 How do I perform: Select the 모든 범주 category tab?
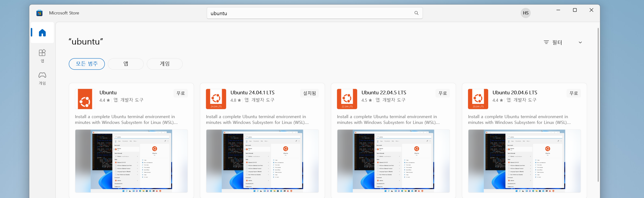(87, 64)
